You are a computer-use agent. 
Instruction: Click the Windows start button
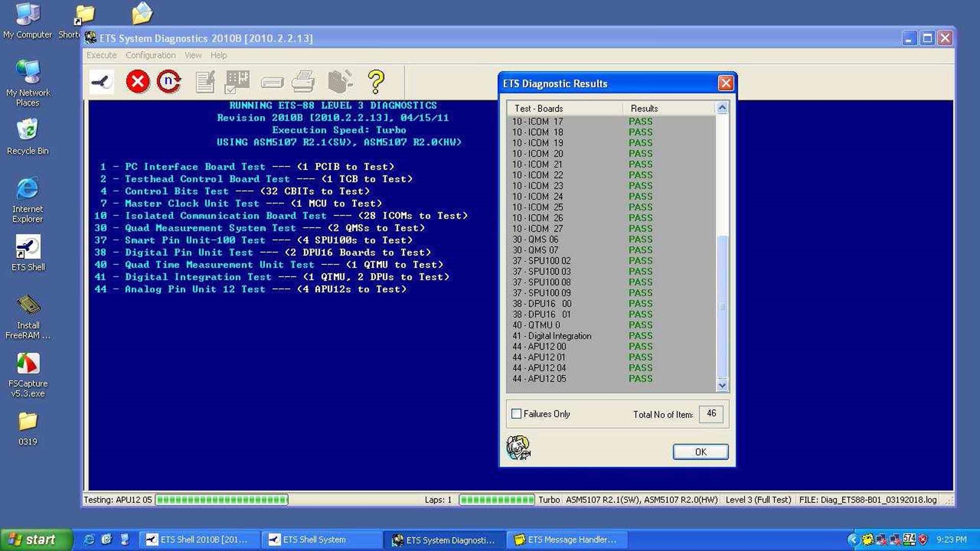(36, 539)
